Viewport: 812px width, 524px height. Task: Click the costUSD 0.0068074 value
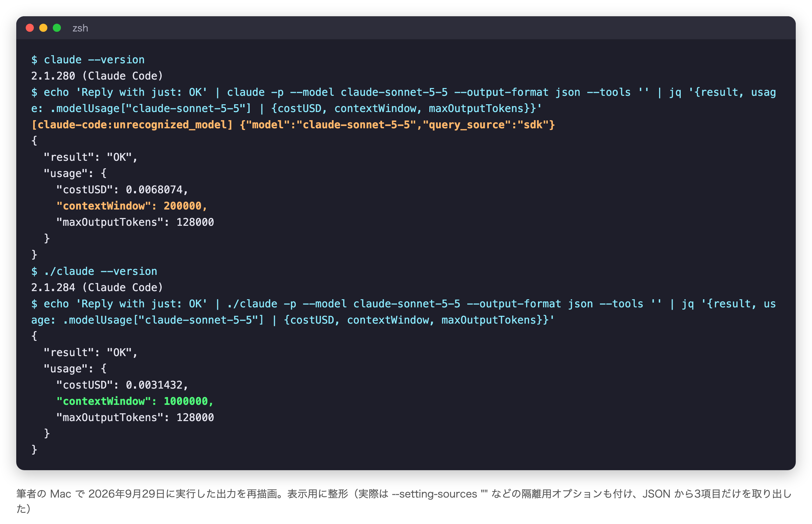(155, 190)
